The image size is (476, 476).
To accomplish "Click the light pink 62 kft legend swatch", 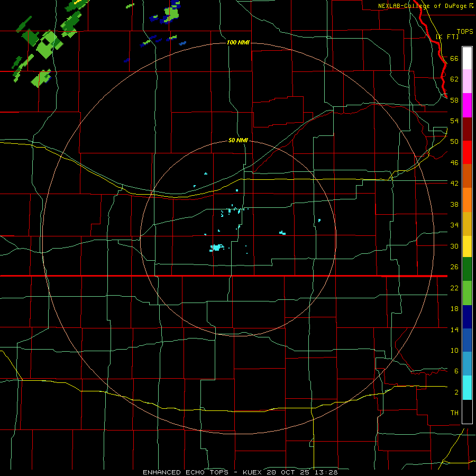I will (x=467, y=81).
